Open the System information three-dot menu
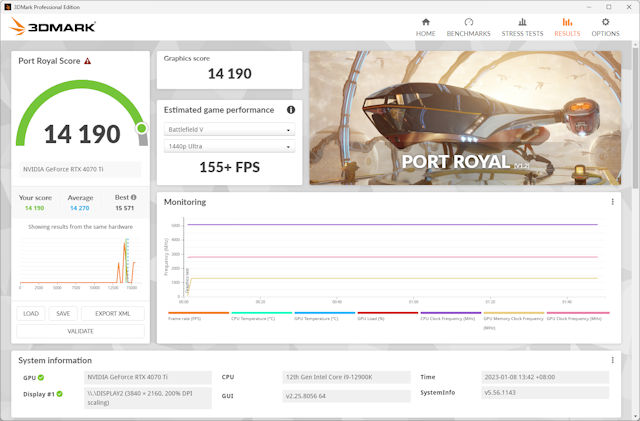Image resolution: width=640 pixels, height=421 pixels. pos(612,360)
